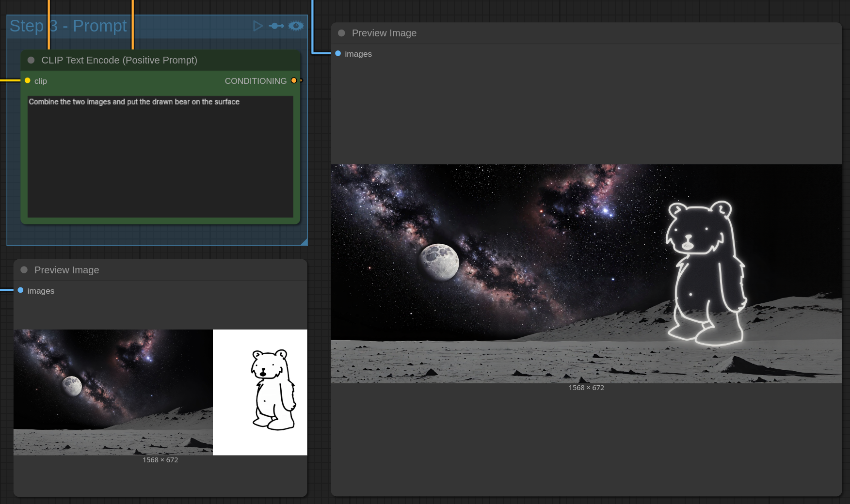The image size is (850, 504).
Task: Select the Step 3 - Prompt group title
Action: tap(68, 26)
